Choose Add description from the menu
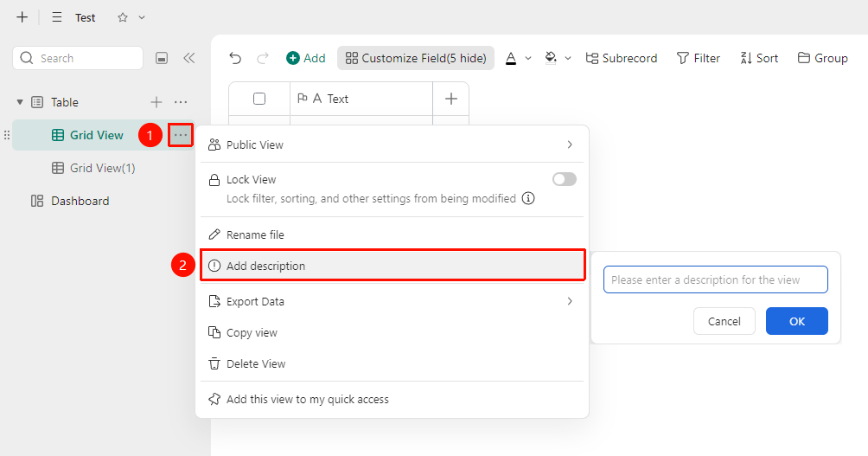Screen dimensions: 868x456 tap(392, 266)
